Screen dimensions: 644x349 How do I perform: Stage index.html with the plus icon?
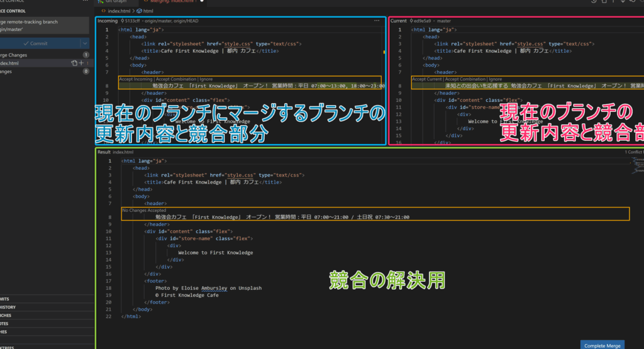pos(81,64)
